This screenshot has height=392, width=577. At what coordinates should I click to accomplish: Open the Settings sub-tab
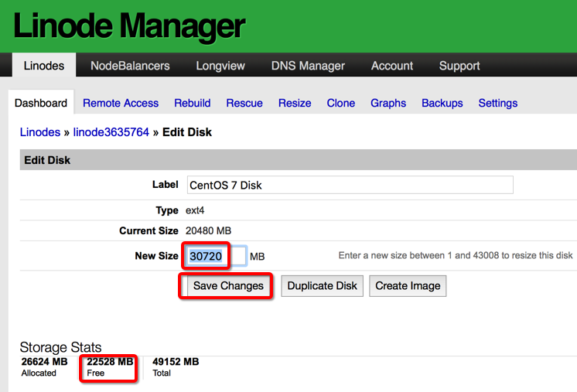(498, 103)
